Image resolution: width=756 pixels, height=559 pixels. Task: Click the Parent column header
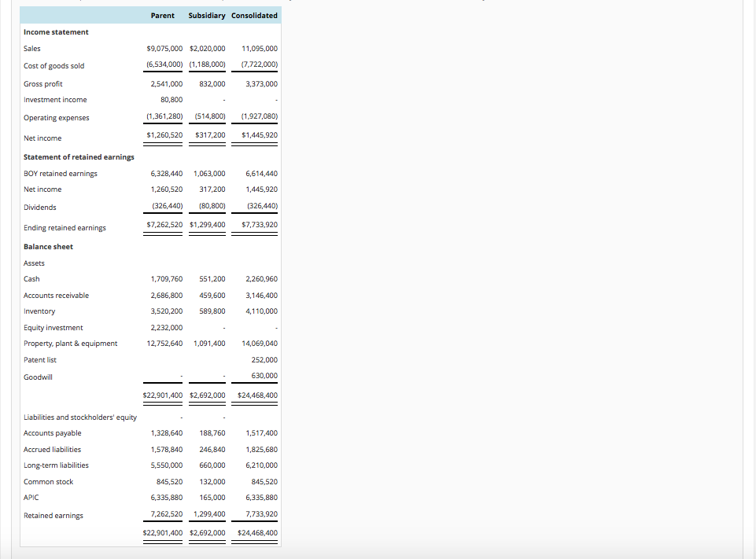(x=162, y=15)
